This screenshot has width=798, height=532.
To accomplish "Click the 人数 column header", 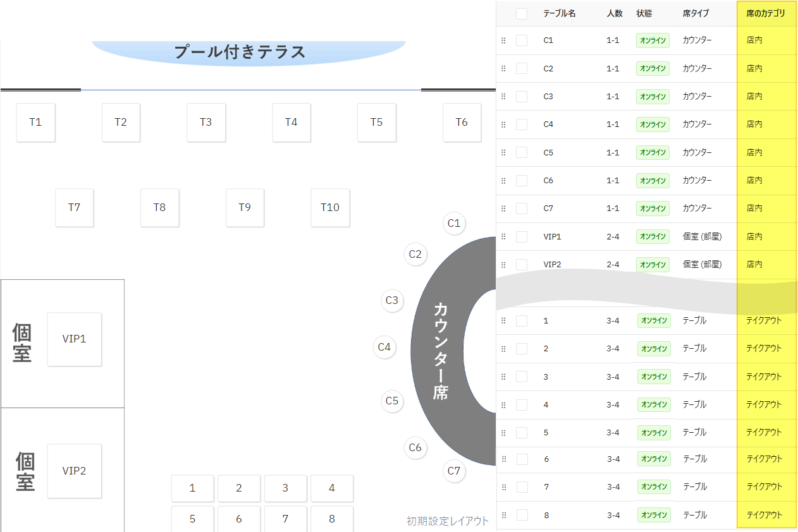I will click(x=615, y=13).
